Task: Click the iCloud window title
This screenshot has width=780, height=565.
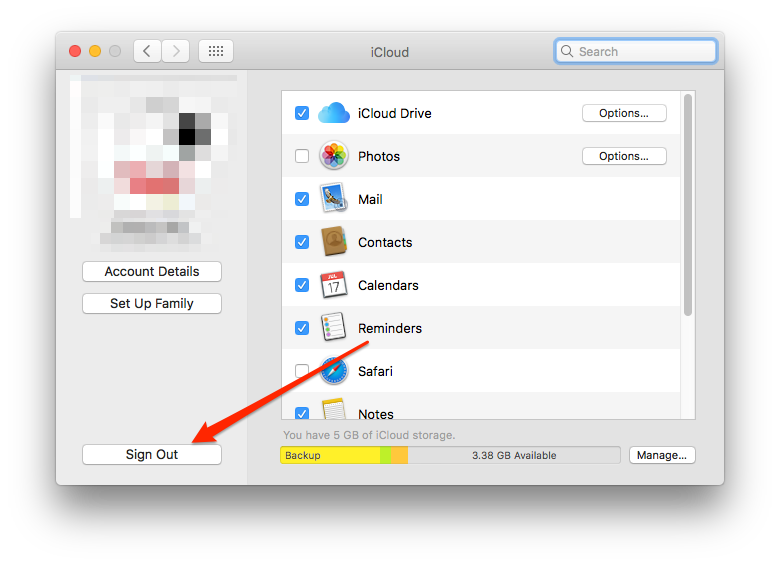Action: (x=390, y=52)
